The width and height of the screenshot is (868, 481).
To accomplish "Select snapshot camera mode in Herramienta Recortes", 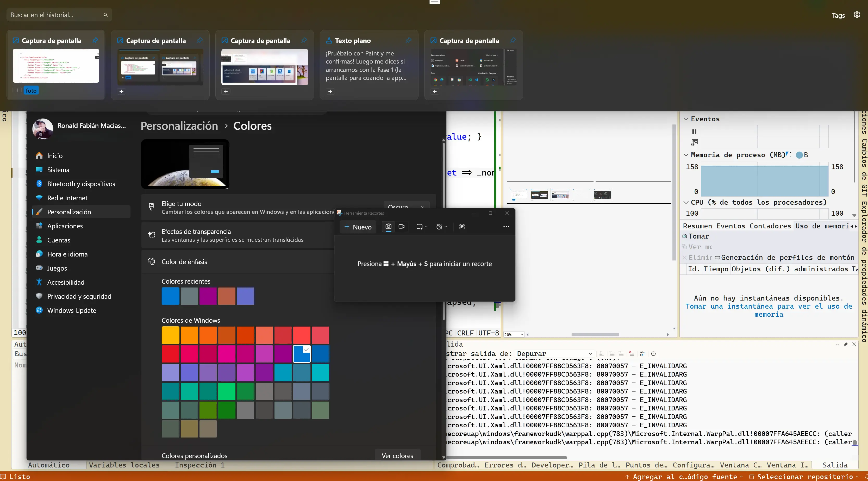I will 388,227.
